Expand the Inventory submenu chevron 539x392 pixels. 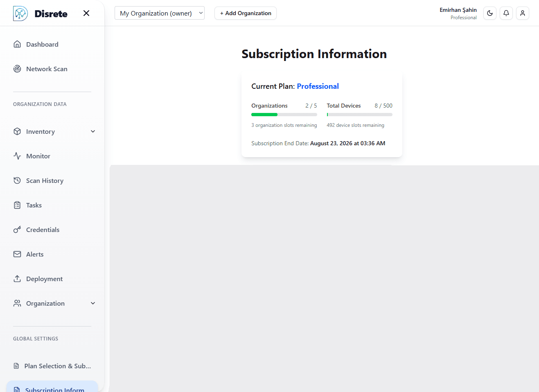[x=93, y=131]
